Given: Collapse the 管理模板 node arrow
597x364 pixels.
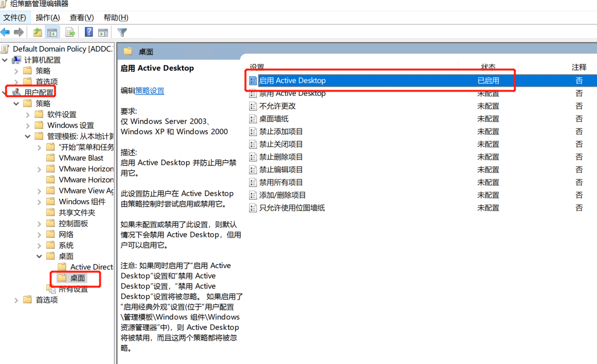Looking at the screenshot, I should 28,136.
